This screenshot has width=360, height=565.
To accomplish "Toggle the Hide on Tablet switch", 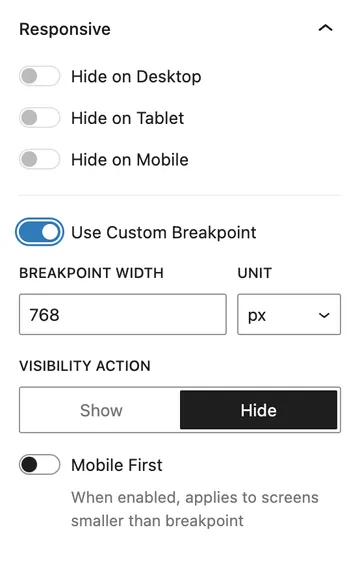I will click(x=40, y=117).
